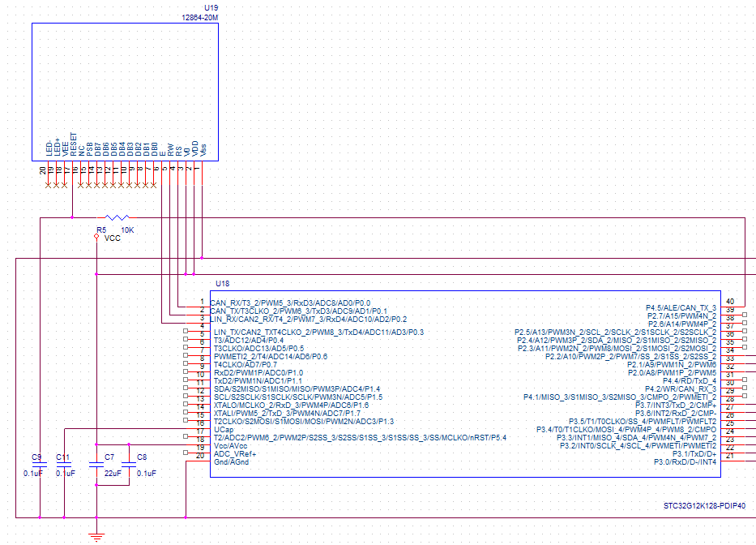The height and width of the screenshot is (545, 756).
Task: Click the PWMETI2_2/T4/ADC14/AD6/P0.6 pin name
Action: [271, 356]
